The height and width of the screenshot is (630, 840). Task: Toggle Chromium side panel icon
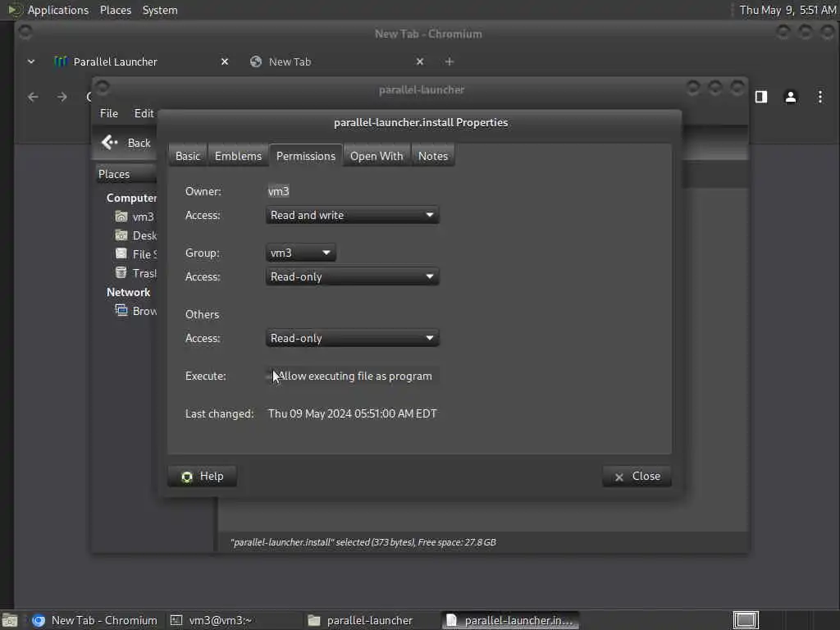pyautogui.click(x=761, y=97)
